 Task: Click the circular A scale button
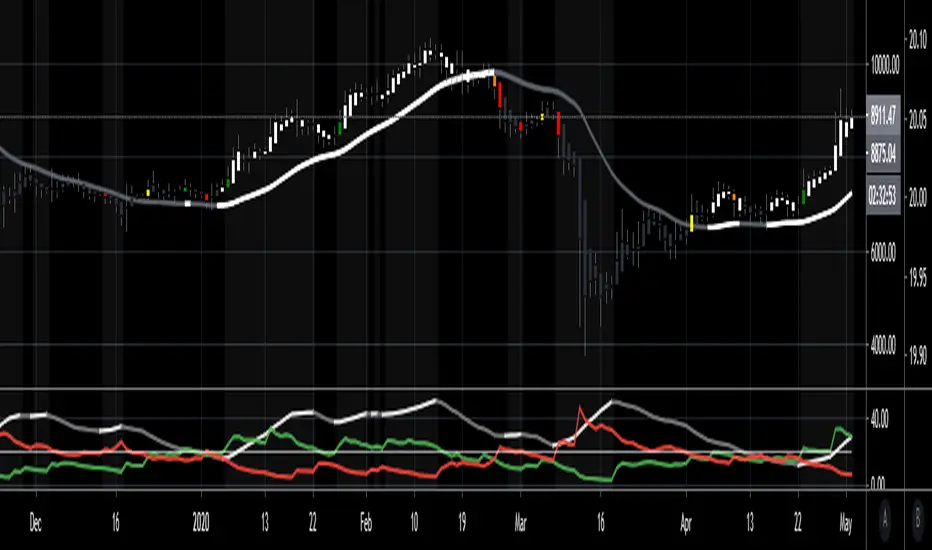885,521
